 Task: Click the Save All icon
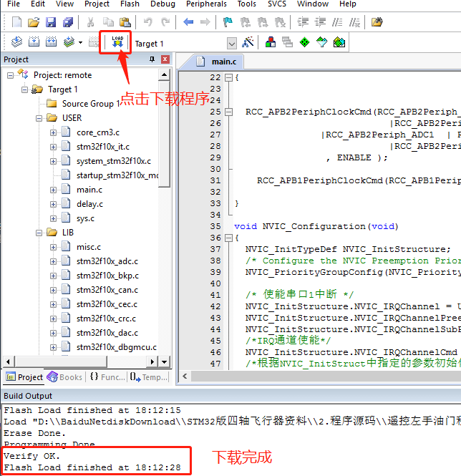[x=68, y=22]
